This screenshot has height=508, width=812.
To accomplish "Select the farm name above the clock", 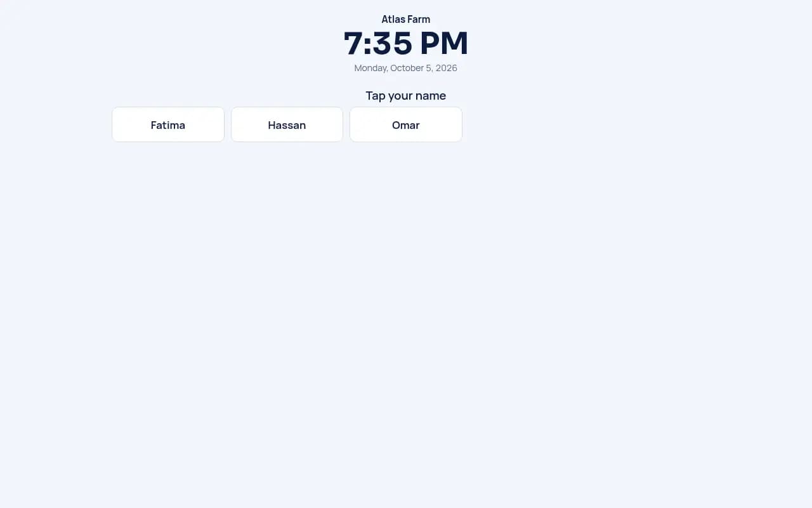I will [406, 20].
